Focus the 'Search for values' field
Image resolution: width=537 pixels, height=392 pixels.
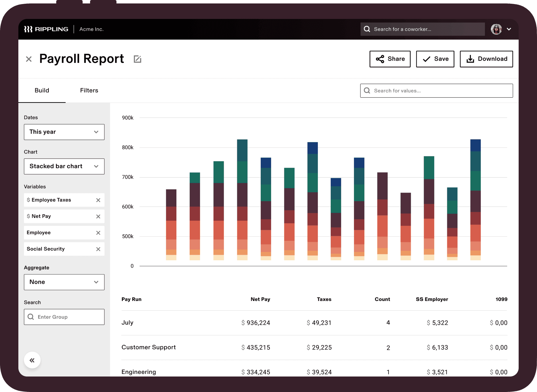pos(436,91)
